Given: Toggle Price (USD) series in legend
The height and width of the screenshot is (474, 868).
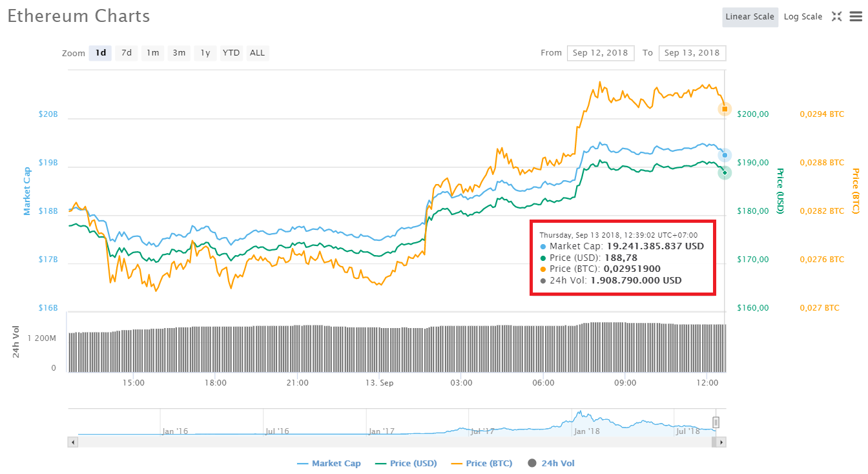Looking at the screenshot, I should click(405, 464).
